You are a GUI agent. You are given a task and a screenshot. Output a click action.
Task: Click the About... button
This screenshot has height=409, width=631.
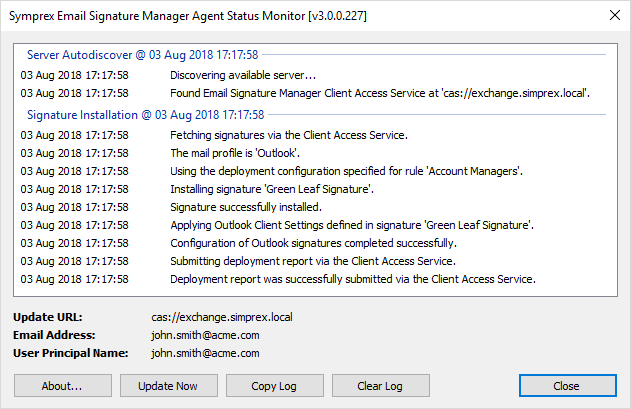click(62, 385)
